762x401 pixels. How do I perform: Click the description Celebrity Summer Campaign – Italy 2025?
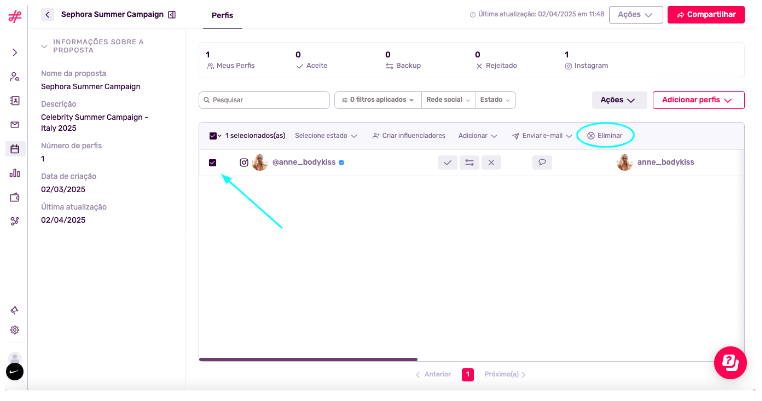pos(94,122)
